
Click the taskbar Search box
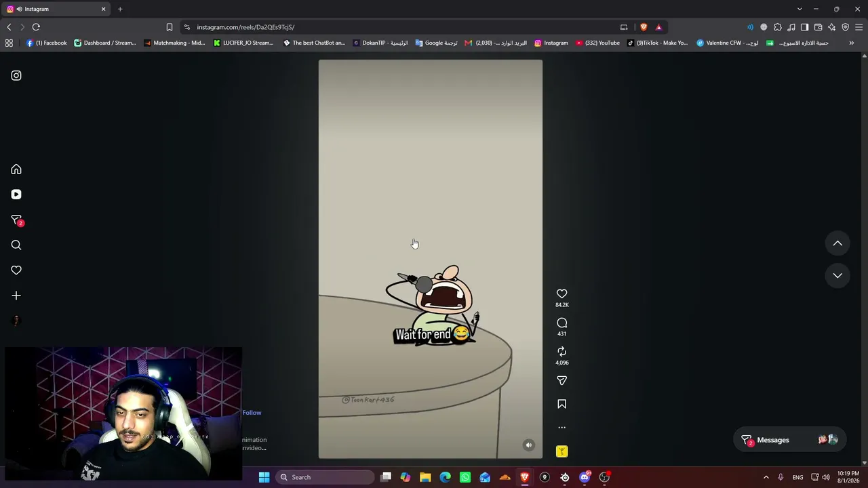[325, 477]
